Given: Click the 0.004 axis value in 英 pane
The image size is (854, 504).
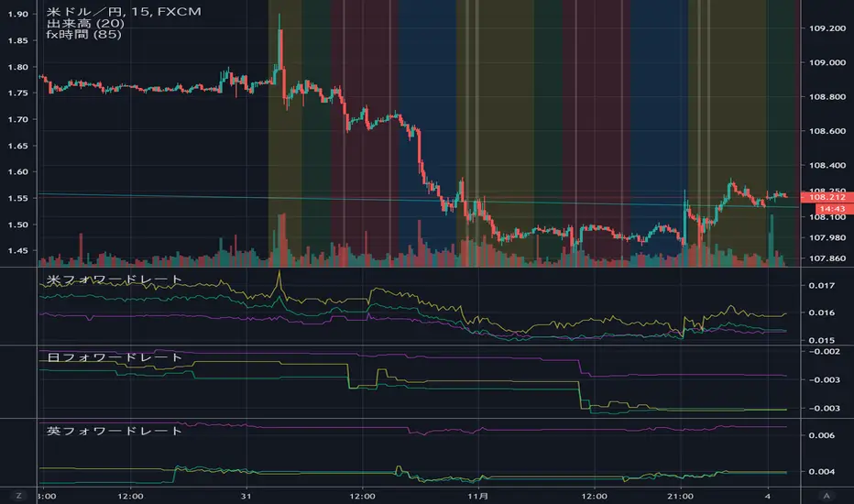Looking at the screenshot, I should [821, 472].
